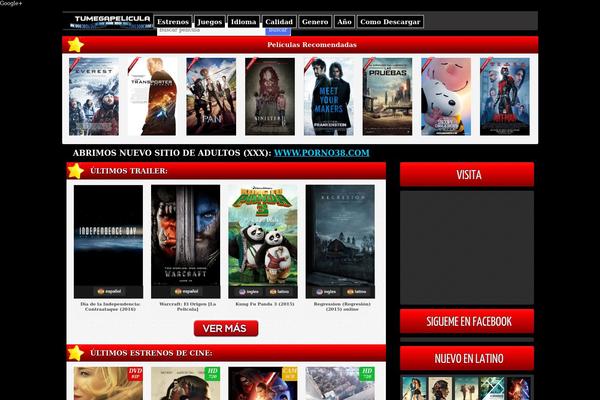Viewport: 600px width, 400px height.
Task: Open the Transporter movie poster
Action: [x=152, y=96]
